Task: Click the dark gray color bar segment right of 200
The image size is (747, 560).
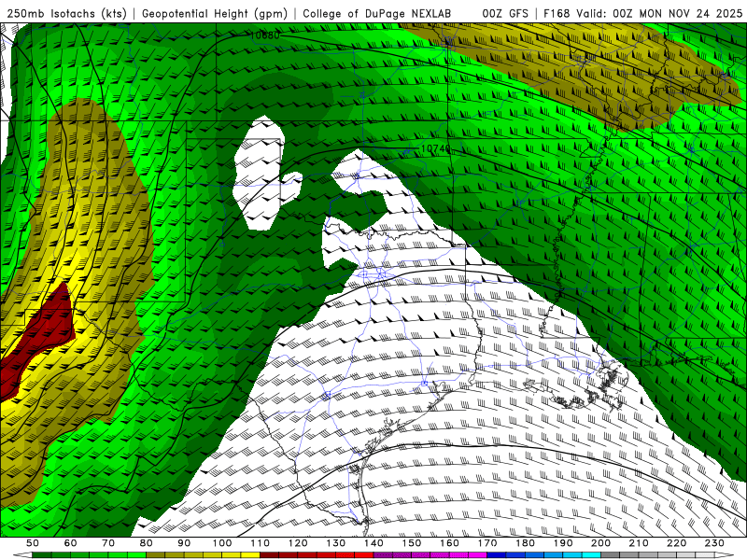Action: point(611,555)
